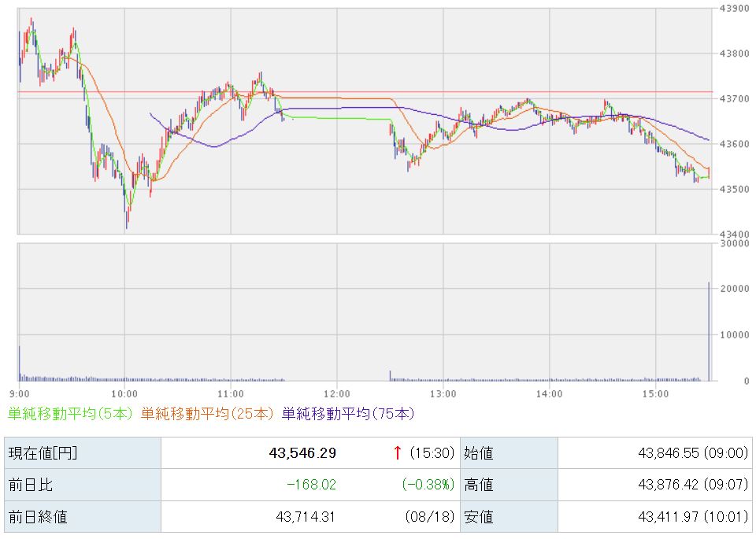Click the opening volume bar at 9:00
Image resolution: width=756 pixels, height=539 pixels.
[19, 364]
